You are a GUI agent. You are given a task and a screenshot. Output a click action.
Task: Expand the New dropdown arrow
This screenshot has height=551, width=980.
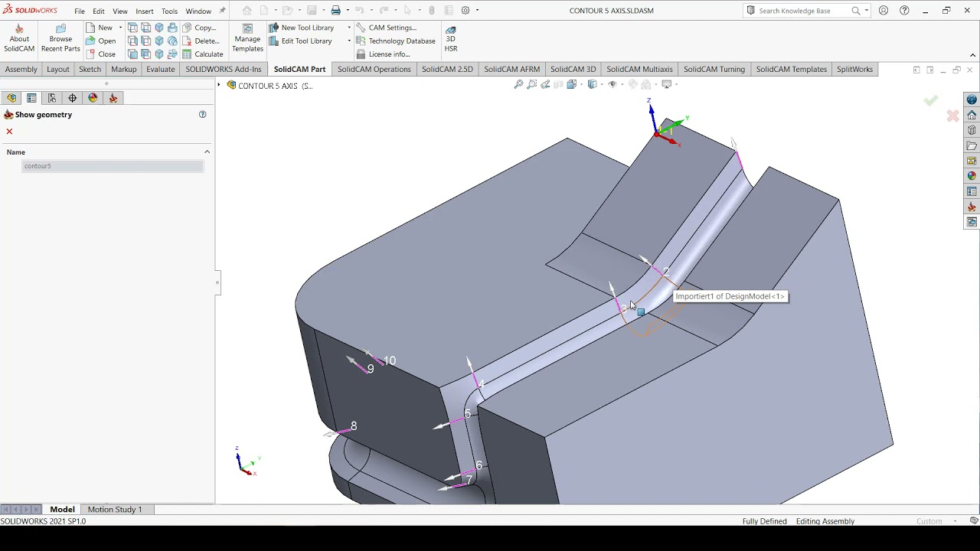(x=120, y=28)
